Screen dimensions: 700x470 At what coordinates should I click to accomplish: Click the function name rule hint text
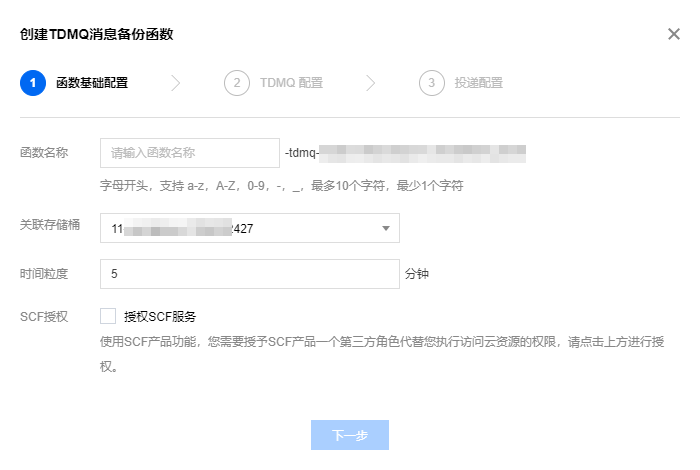tap(282, 186)
